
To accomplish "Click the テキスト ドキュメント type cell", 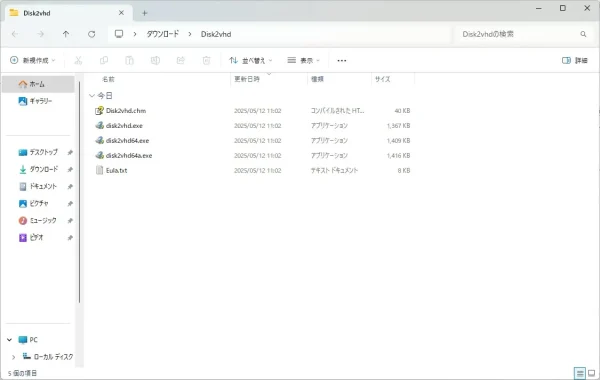I will (334, 170).
